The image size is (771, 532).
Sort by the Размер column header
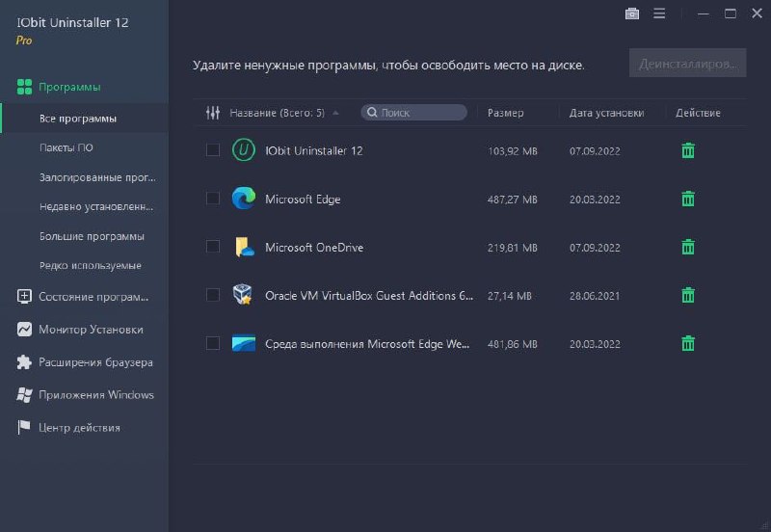[x=506, y=113]
